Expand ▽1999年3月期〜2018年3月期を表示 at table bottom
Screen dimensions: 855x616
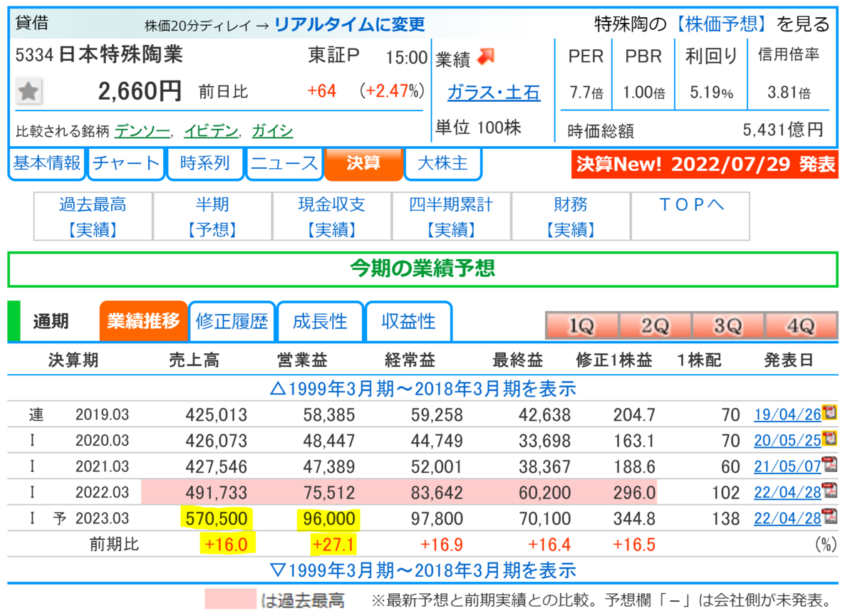(423, 570)
